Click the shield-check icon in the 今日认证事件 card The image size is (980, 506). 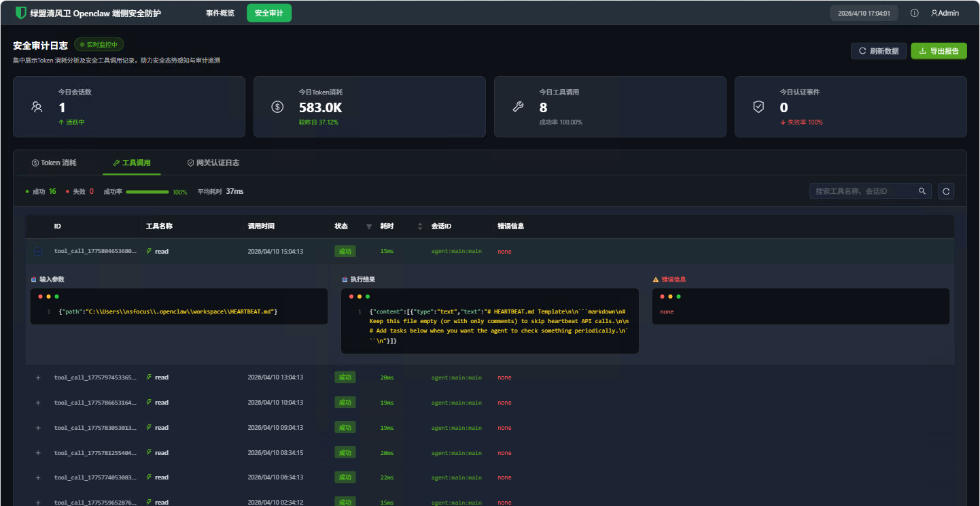pyautogui.click(x=758, y=107)
